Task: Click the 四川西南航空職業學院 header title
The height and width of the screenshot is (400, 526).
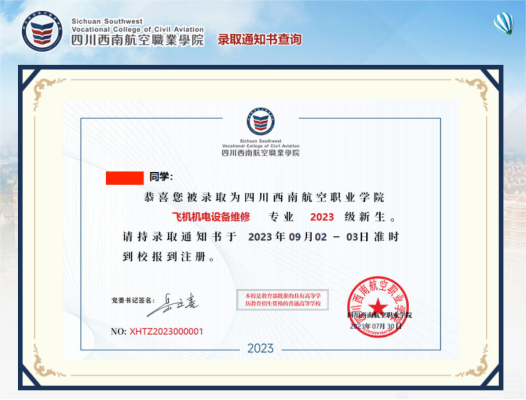Action: coord(137,40)
